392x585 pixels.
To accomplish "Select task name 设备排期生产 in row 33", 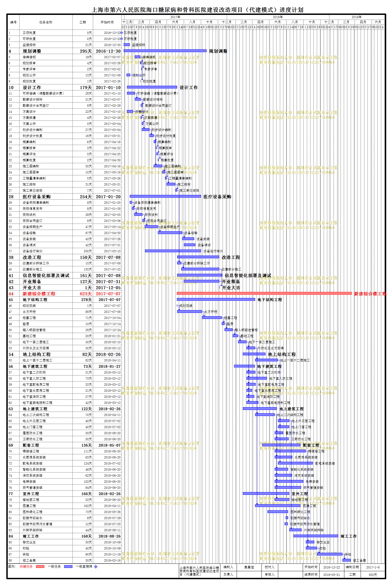I will coord(33,227).
